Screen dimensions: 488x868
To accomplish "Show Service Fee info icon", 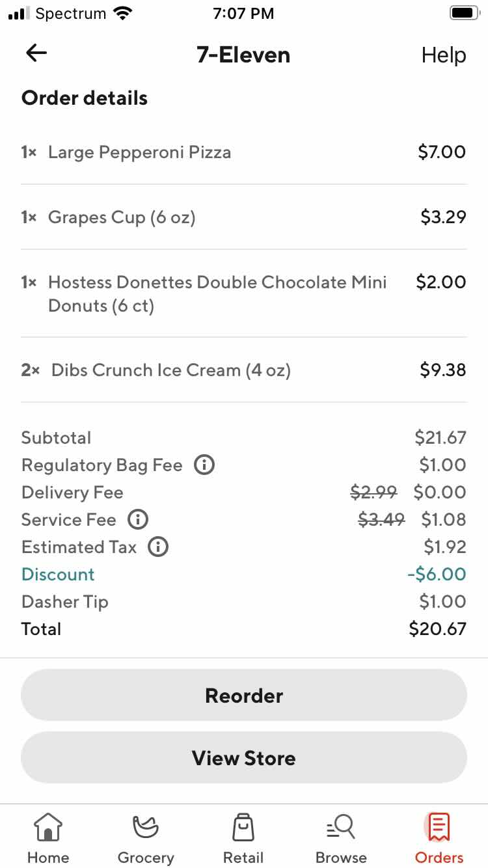I will pos(138,520).
